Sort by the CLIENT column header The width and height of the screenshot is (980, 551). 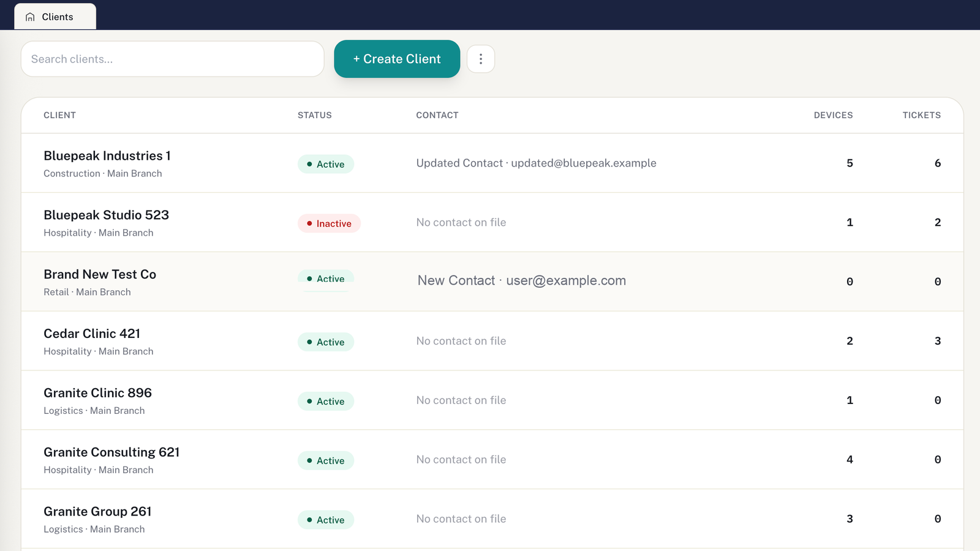(60, 115)
